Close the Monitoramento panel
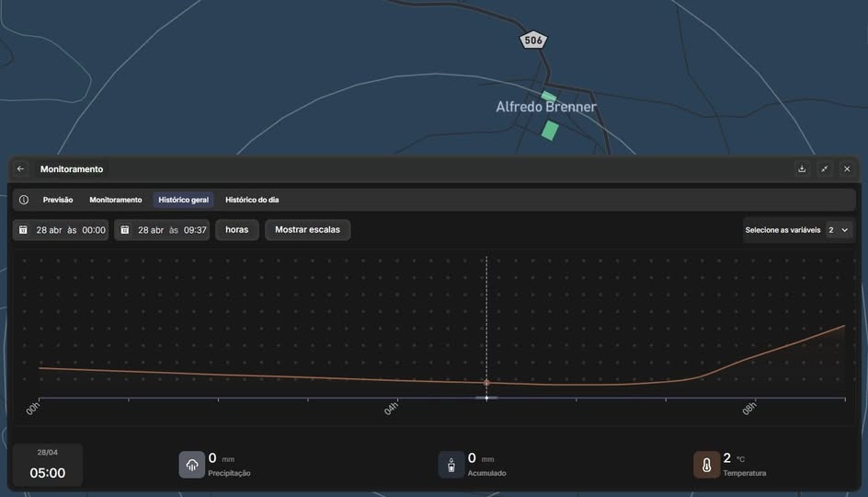 (x=847, y=169)
